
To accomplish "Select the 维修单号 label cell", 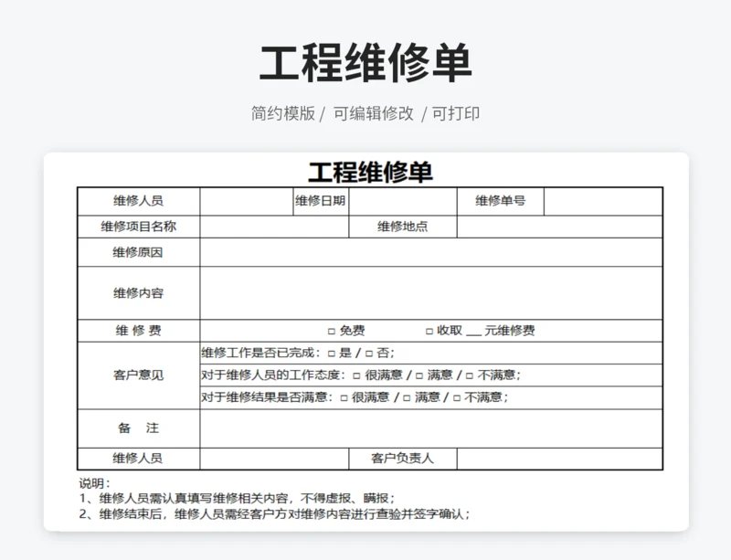I will 501,201.
